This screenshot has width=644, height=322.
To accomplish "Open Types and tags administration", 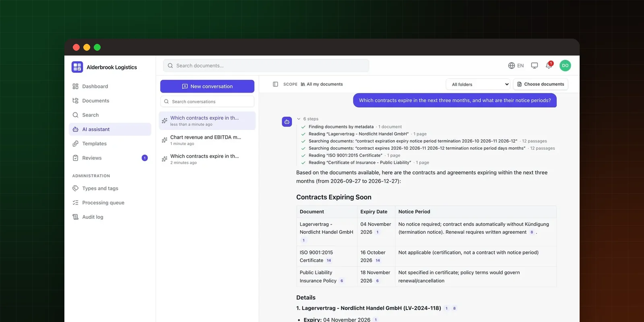I will click(110, 188).
